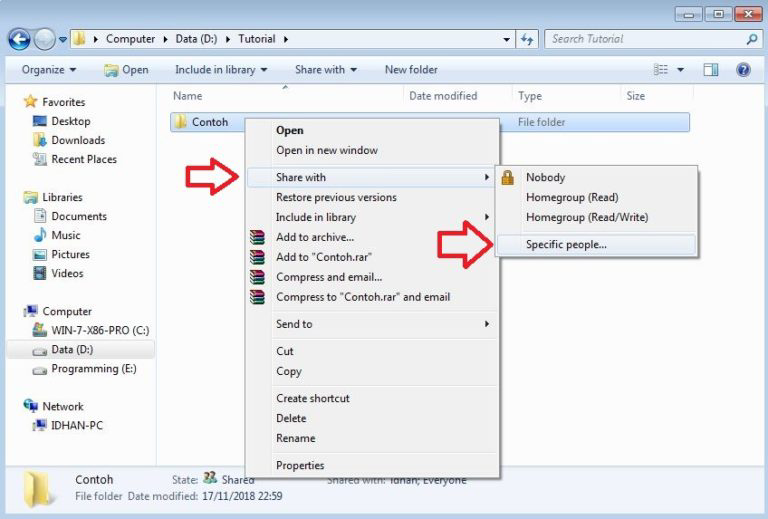Image resolution: width=768 pixels, height=519 pixels.
Task: Choose Open from the context menu
Action: tap(372, 131)
